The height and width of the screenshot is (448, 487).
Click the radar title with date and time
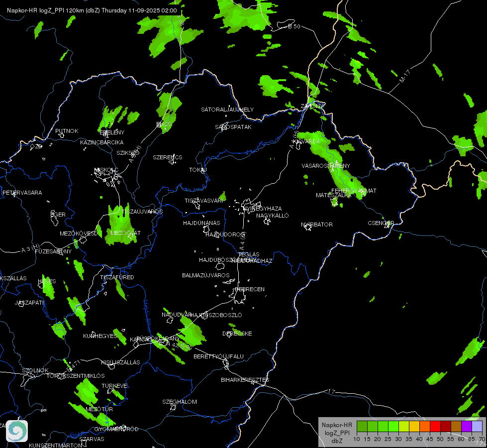[x=92, y=10]
